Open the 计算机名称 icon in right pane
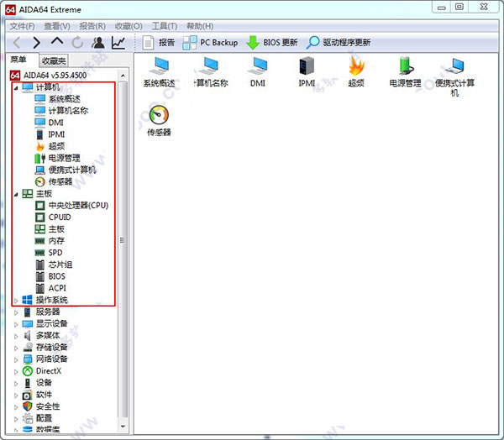Image resolution: width=504 pixels, height=440 pixels. (211, 72)
